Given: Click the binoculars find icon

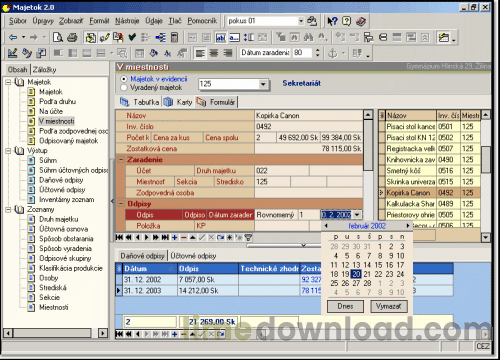Looking at the screenshot, I should 308,37.
